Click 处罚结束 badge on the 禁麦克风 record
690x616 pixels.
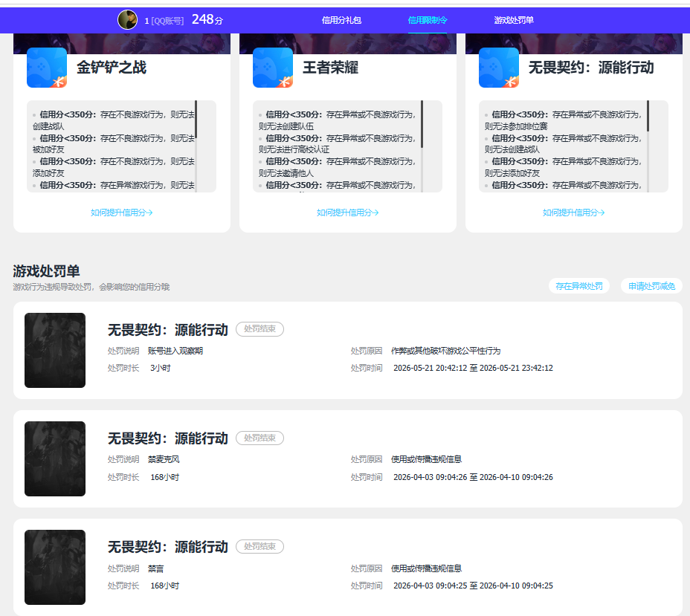259,438
